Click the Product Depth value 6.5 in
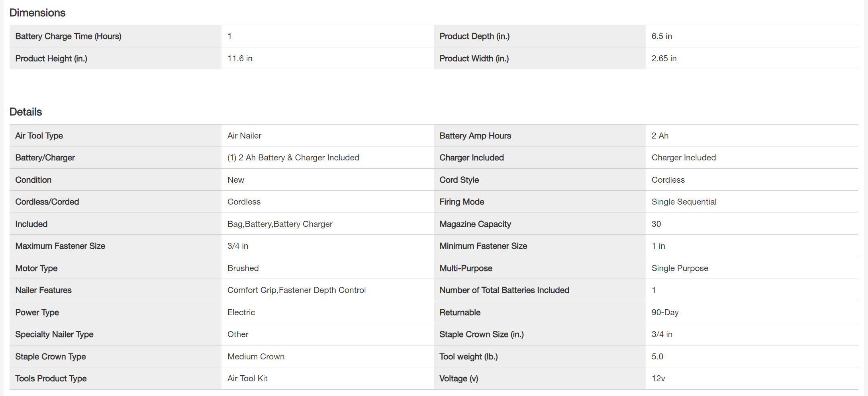This screenshot has width=868, height=396. pyautogui.click(x=661, y=36)
